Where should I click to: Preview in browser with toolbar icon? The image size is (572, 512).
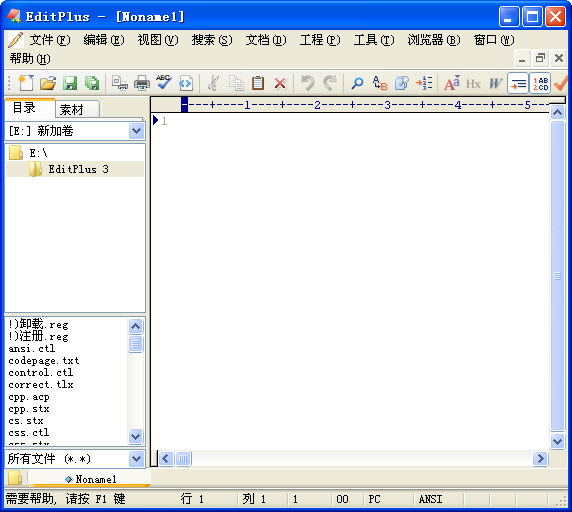pos(186,84)
